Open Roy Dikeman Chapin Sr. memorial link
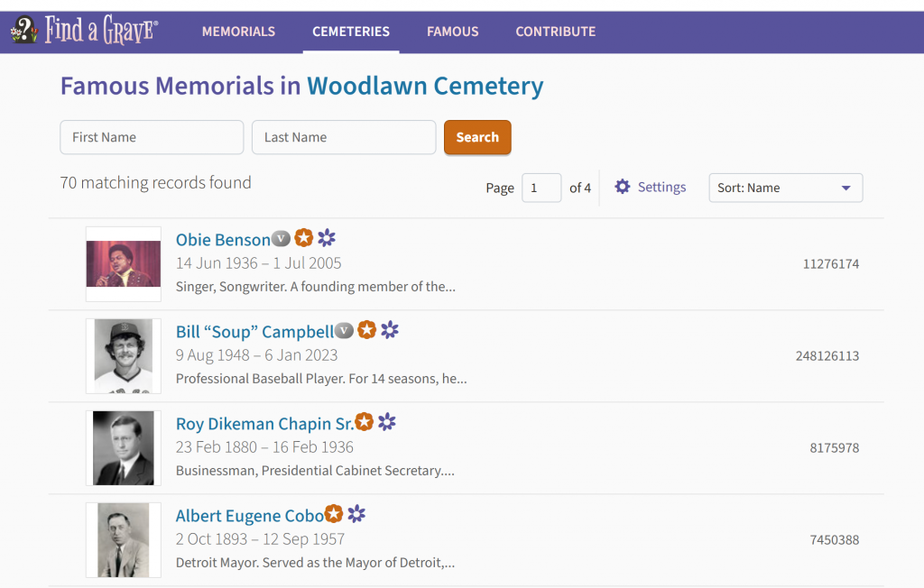924x588 pixels. [x=264, y=424]
